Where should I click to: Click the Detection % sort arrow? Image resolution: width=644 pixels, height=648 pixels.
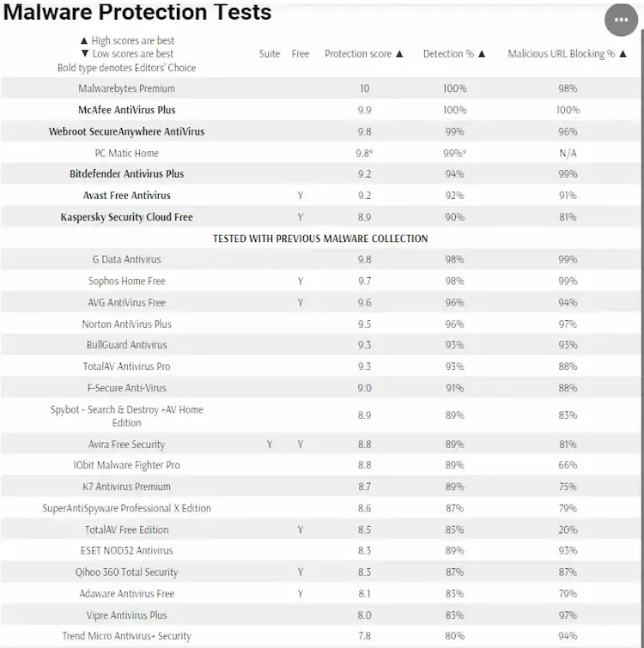click(x=482, y=54)
